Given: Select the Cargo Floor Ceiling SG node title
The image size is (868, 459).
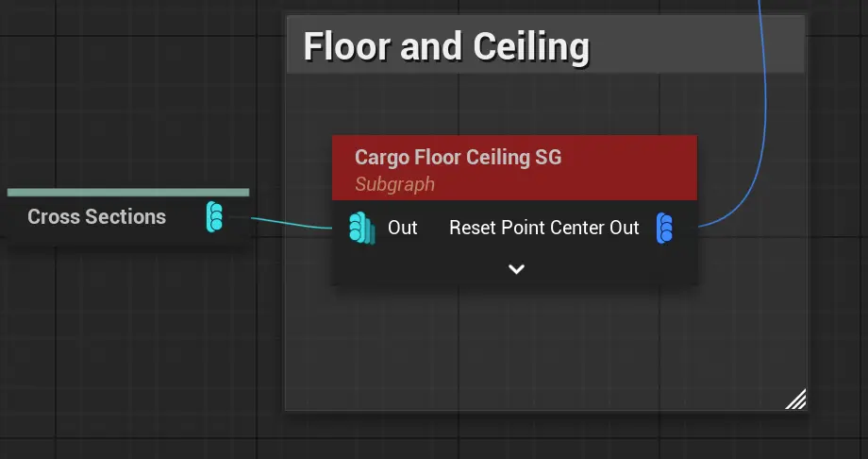Looking at the screenshot, I should tap(458, 157).
